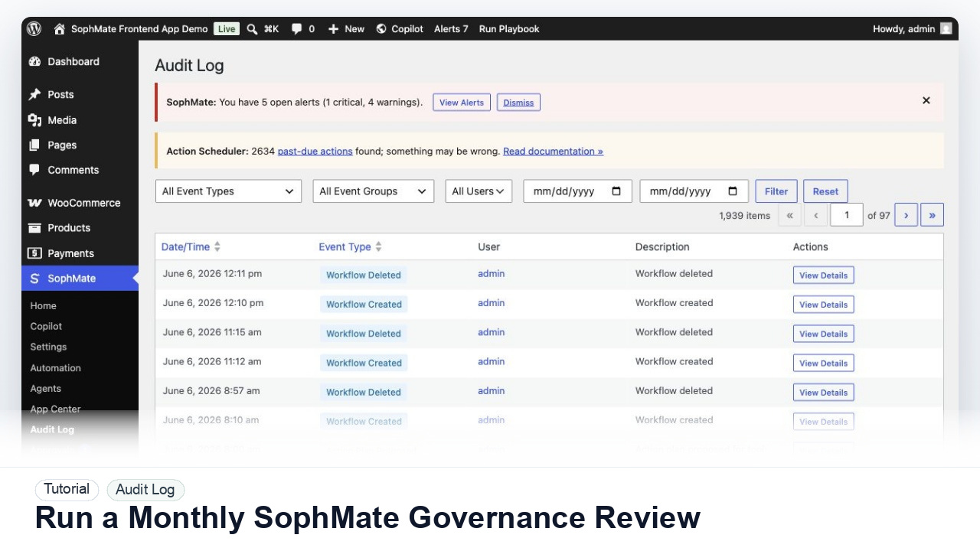This screenshot has height=551, width=980.
Task: Open the All Event Groups dropdown
Action: 374,191
